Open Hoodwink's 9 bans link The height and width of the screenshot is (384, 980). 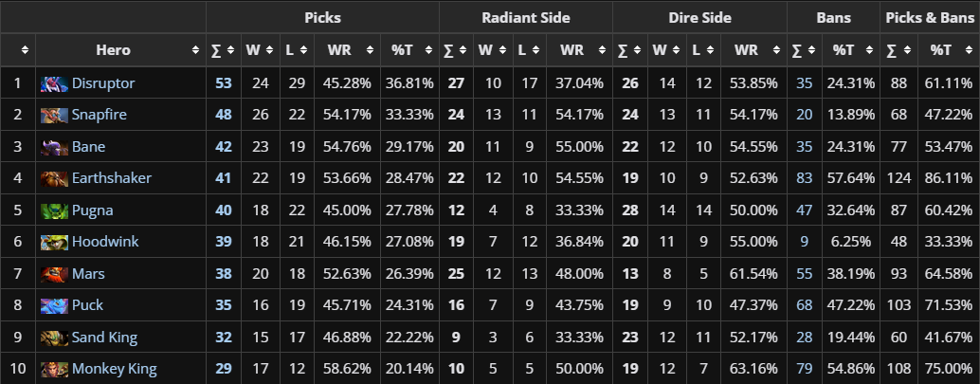pyautogui.click(x=804, y=242)
